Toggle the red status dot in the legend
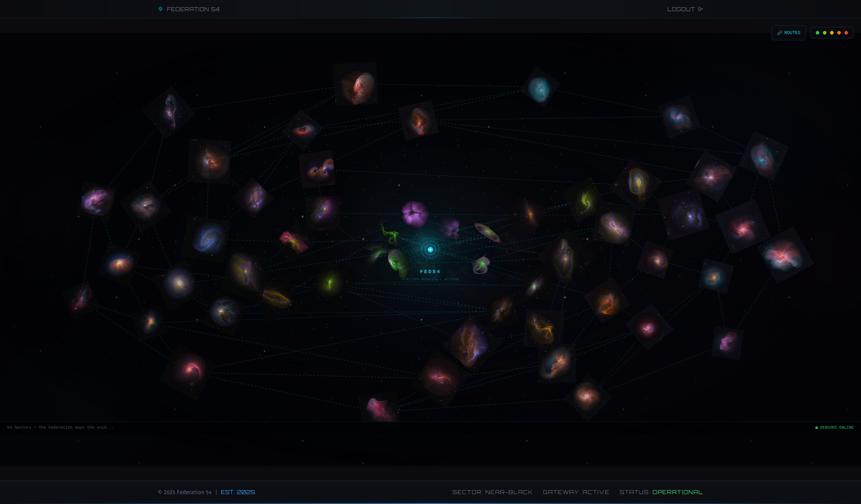 tap(846, 33)
